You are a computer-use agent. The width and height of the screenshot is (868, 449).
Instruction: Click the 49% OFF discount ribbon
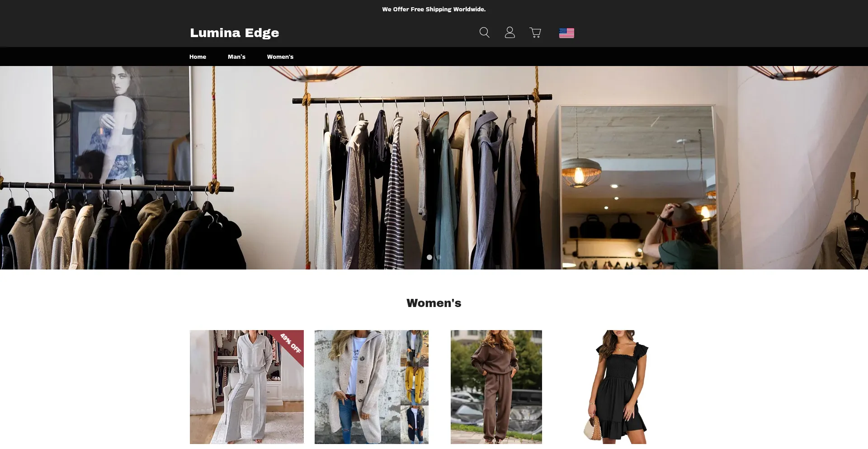[291, 343]
